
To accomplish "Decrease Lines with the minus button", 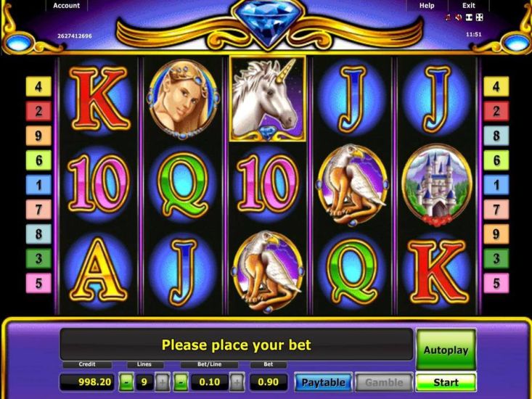I will (x=126, y=382).
